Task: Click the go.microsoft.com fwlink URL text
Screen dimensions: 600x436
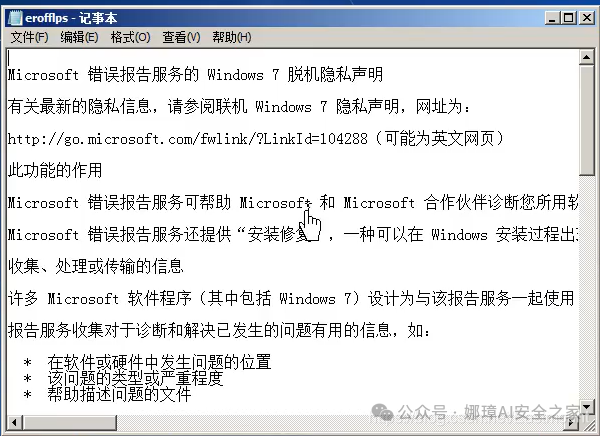Action: [x=188, y=139]
